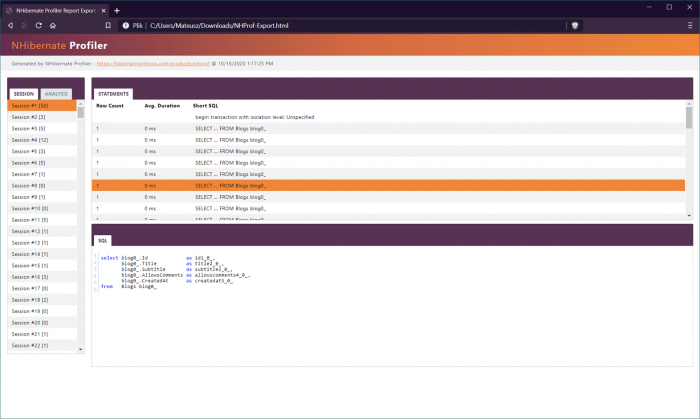Select Session #12 [1]

(x=42, y=231)
